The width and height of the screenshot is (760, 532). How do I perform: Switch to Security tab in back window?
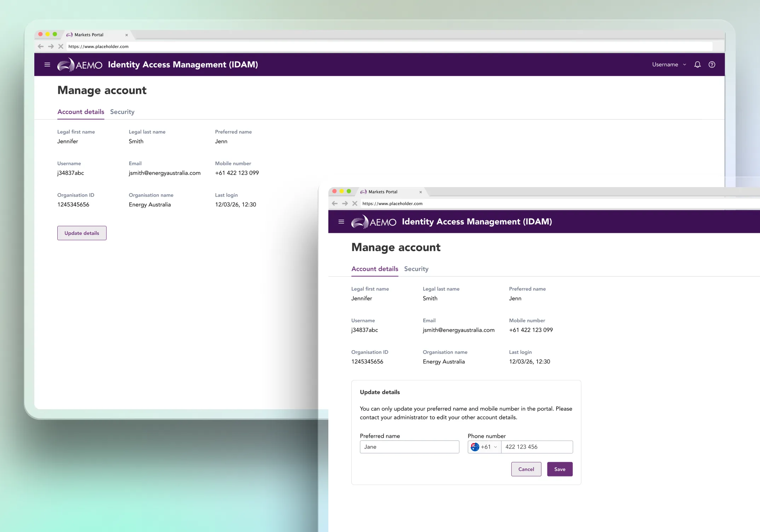pos(122,112)
